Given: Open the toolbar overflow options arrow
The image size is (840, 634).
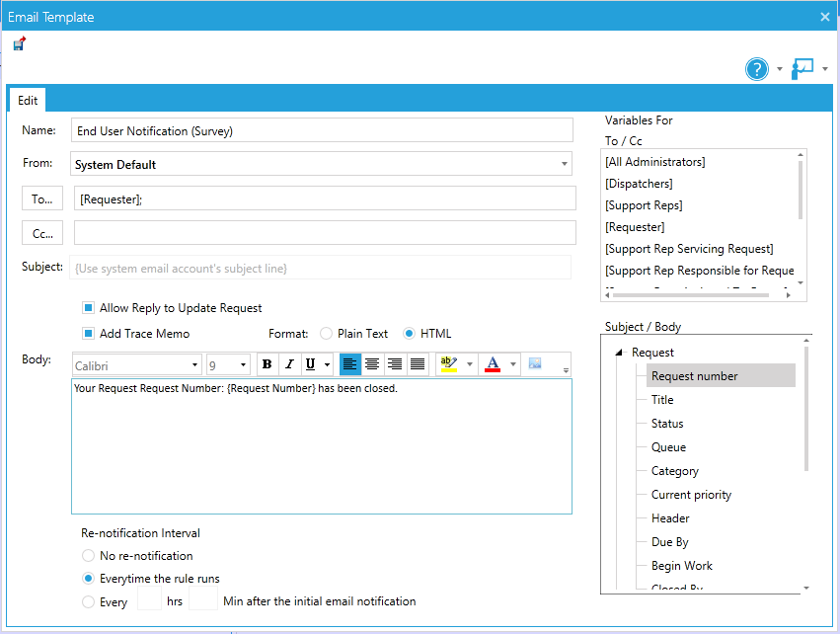Looking at the screenshot, I should coord(566,370).
